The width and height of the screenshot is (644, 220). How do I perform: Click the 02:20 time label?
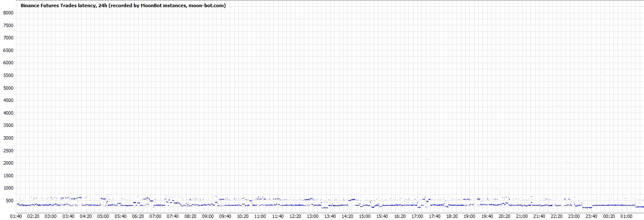coord(33,216)
